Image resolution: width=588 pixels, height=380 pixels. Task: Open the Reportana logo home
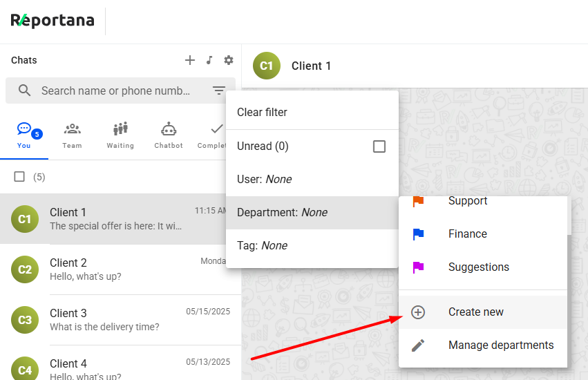point(53,21)
